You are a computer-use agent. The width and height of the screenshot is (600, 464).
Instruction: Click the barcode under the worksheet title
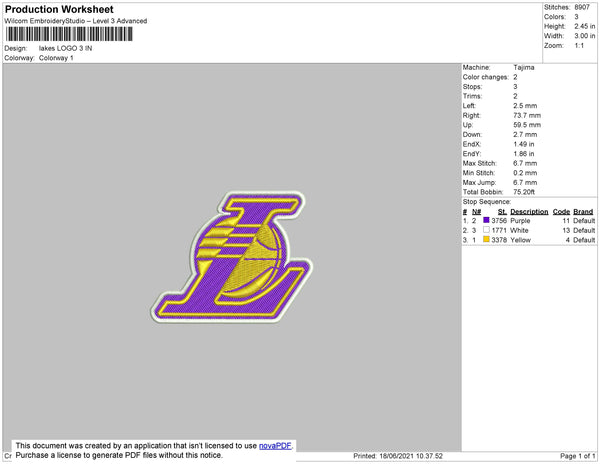click(x=69, y=34)
